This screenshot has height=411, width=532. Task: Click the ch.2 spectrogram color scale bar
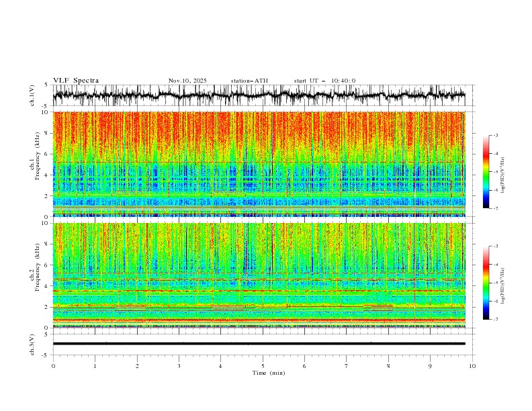(486, 283)
